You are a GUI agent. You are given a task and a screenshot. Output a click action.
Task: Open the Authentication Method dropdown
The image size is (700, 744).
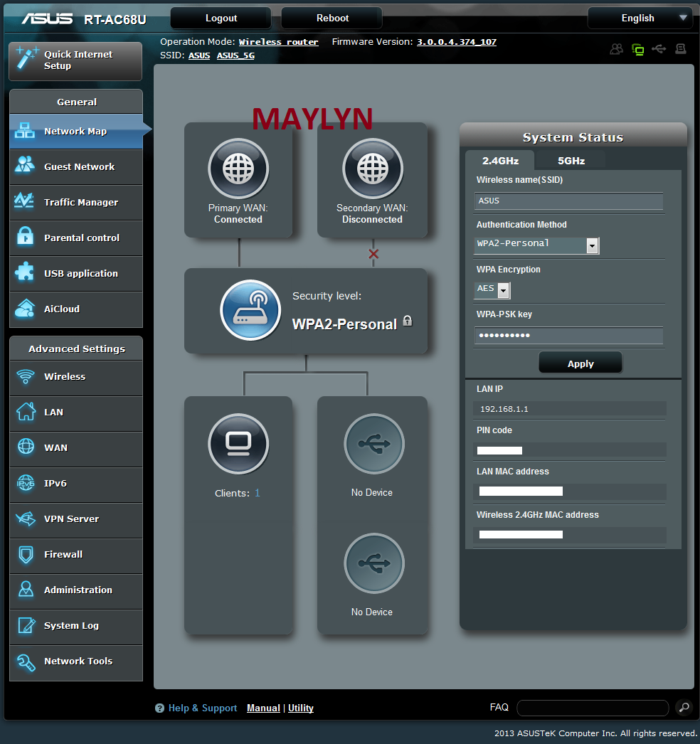(592, 245)
